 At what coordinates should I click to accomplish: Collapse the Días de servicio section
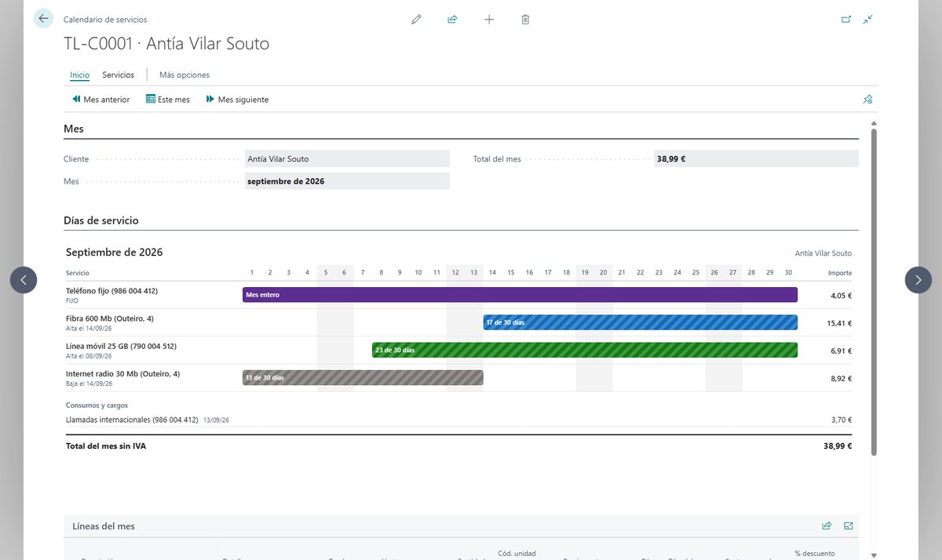101,220
